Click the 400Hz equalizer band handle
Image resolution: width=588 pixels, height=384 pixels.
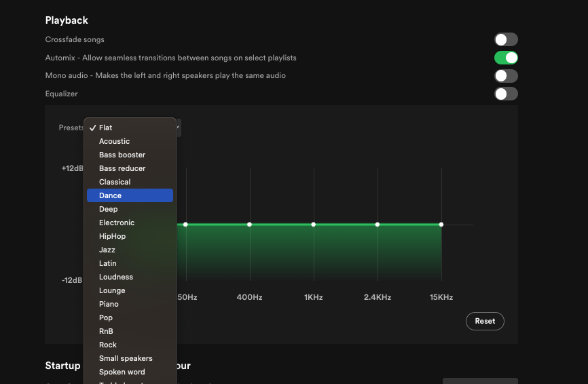pyautogui.click(x=249, y=225)
